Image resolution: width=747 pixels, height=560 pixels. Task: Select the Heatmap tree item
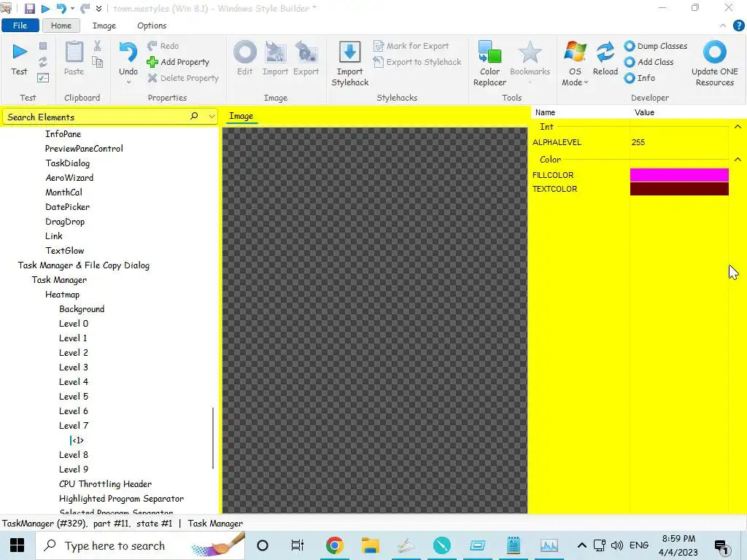coord(63,295)
